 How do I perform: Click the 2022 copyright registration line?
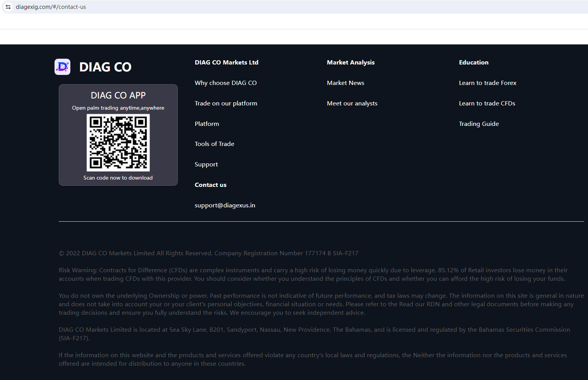(x=208, y=253)
